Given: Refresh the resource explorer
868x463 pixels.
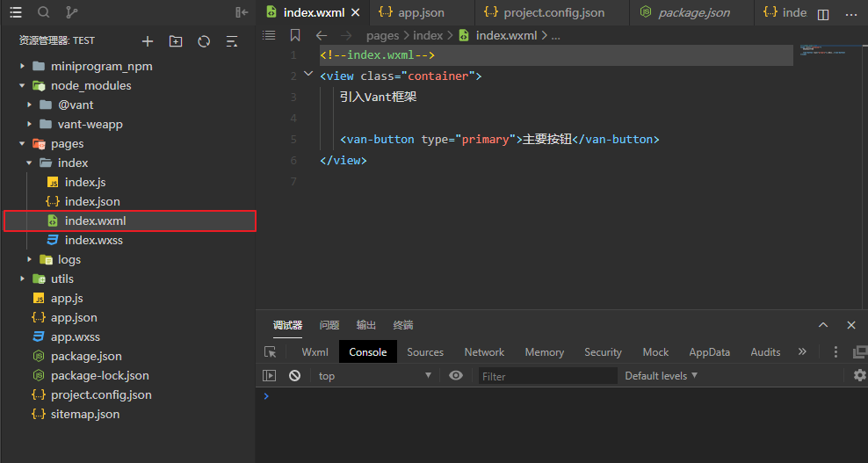Looking at the screenshot, I should click(204, 41).
